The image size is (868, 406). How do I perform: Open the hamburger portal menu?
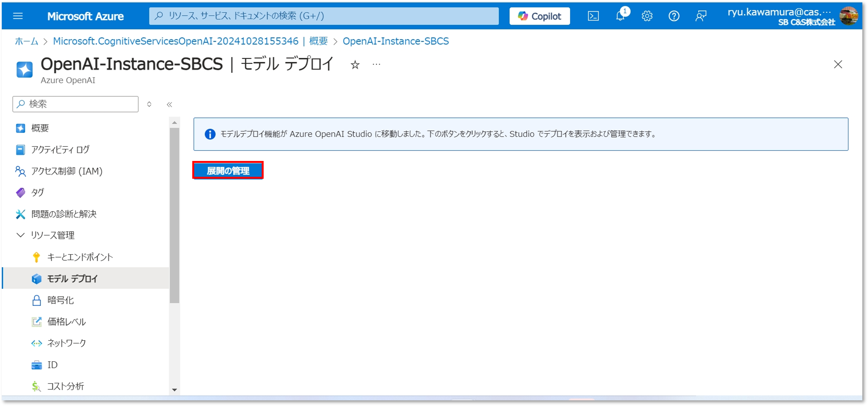click(x=18, y=16)
